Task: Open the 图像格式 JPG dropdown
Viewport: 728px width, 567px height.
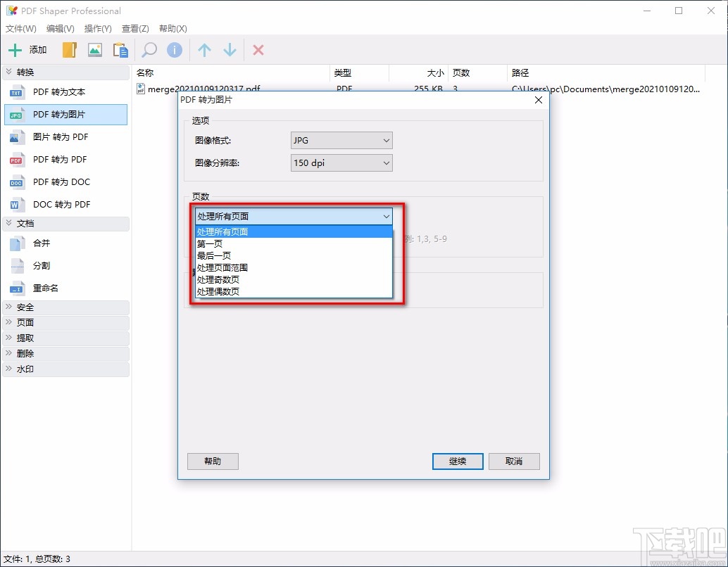Action: [341, 140]
